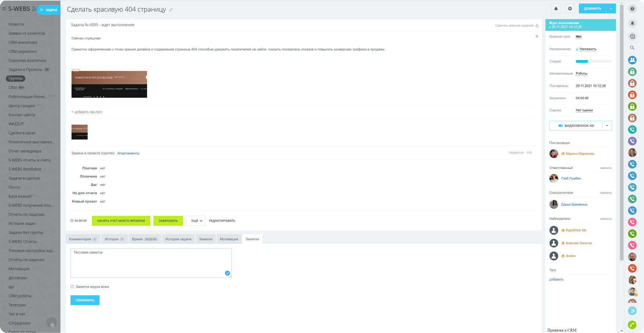
Task: Open Контакт-центр in the sidebar
Action: 22,115
